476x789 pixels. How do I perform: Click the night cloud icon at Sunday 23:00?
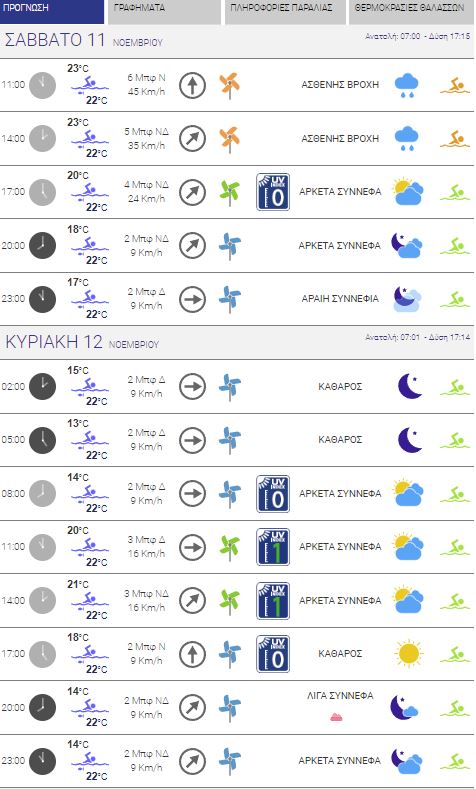coord(407,761)
